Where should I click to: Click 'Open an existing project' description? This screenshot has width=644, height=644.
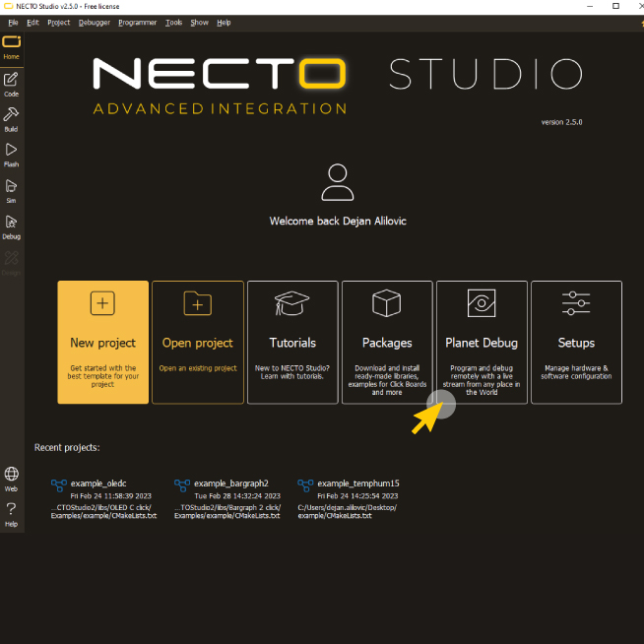(198, 368)
